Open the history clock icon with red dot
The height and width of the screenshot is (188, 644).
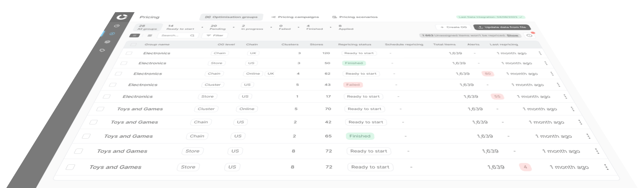529,35
